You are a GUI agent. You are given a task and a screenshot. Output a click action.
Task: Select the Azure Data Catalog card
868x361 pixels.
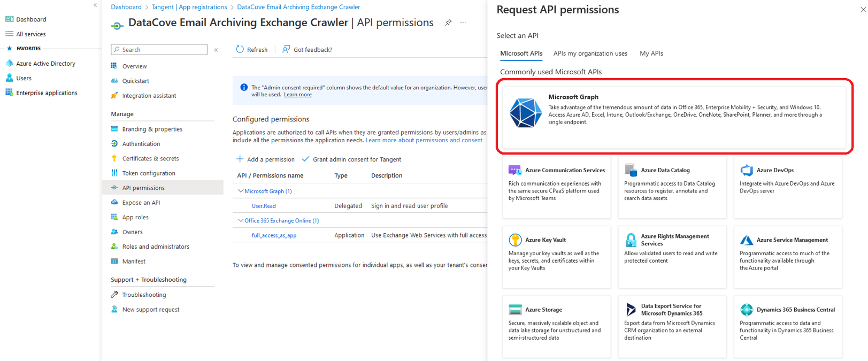pyautogui.click(x=672, y=187)
